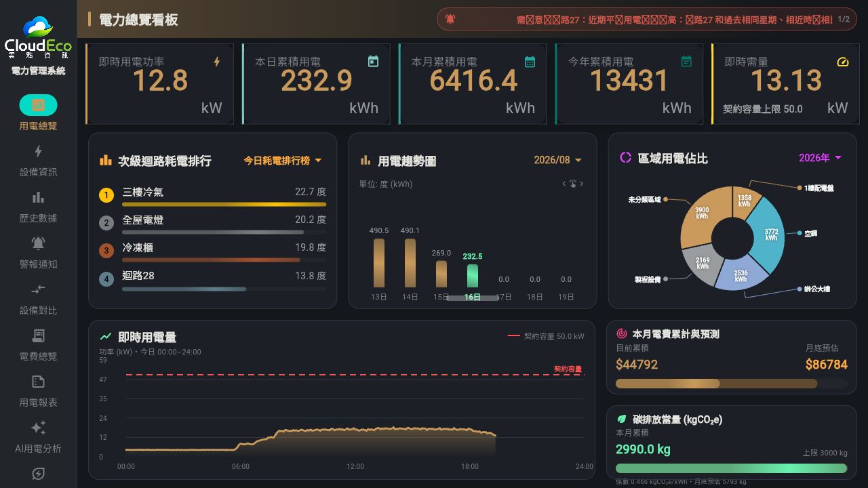
Task: Click the calendar icon on 本月累積用電 card
Action: (x=530, y=62)
